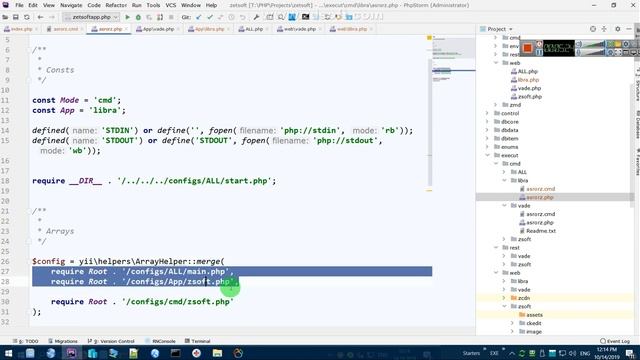Image resolution: width=640 pixels, height=360 pixels.
Task: Hide the Project panel with minus icon
Action: [x=629, y=29]
